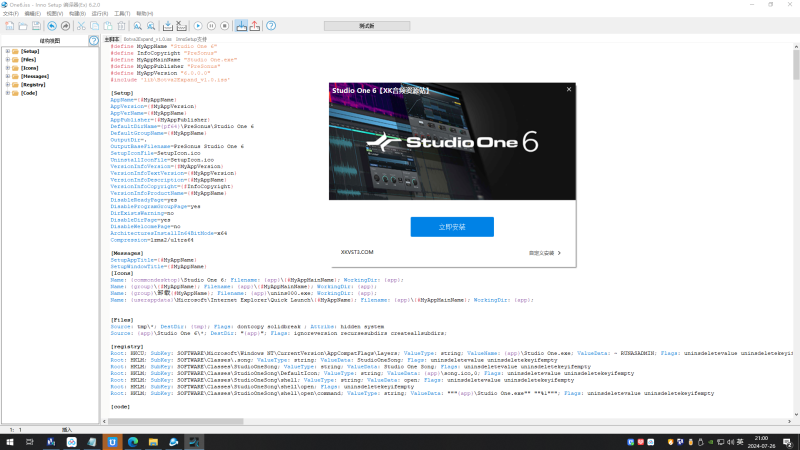Click the 自定义安装 custom install link

pos(544,253)
